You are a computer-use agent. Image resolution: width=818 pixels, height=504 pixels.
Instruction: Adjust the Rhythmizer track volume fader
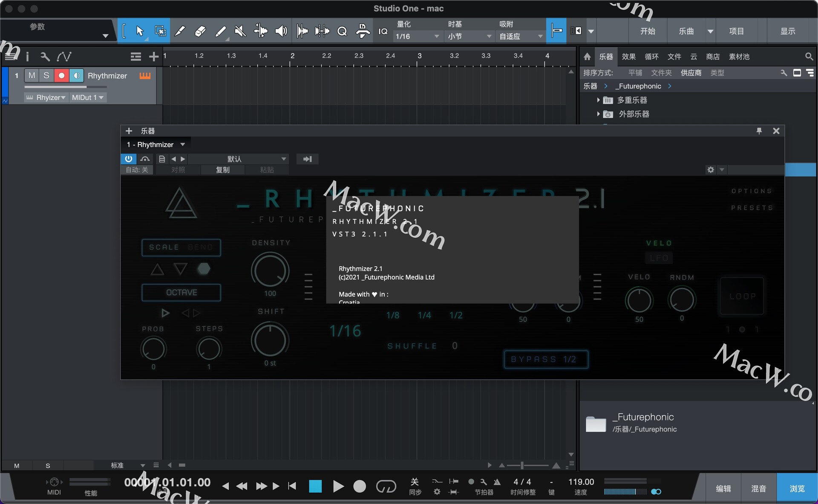(x=65, y=87)
